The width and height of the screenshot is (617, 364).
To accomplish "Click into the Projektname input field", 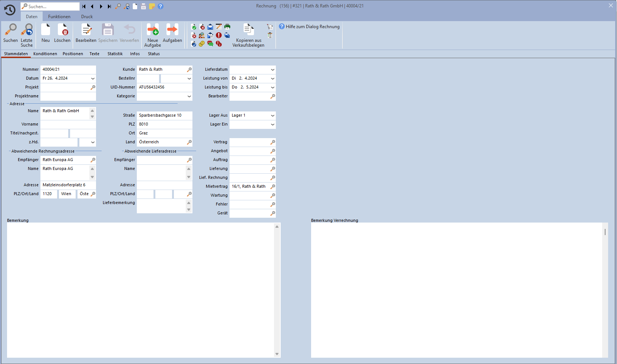I will pyautogui.click(x=68, y=96).
